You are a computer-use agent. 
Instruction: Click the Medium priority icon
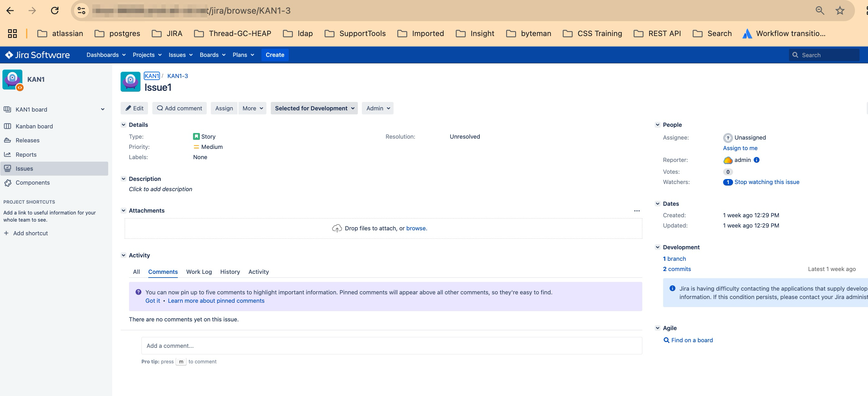[196, 147]
